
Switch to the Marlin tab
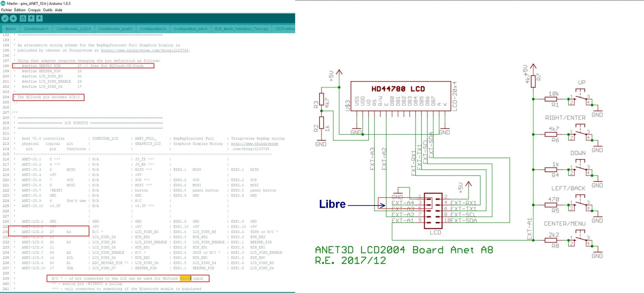11,29
